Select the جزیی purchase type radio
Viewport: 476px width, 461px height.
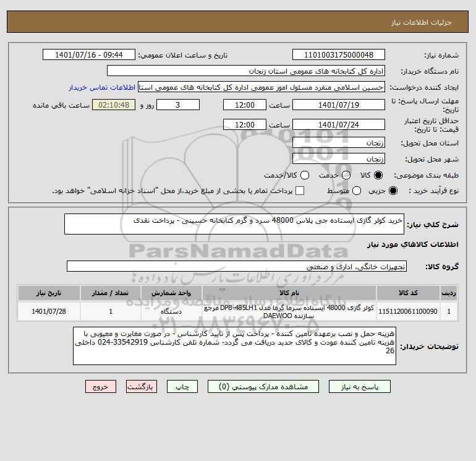tap(393, 191)
